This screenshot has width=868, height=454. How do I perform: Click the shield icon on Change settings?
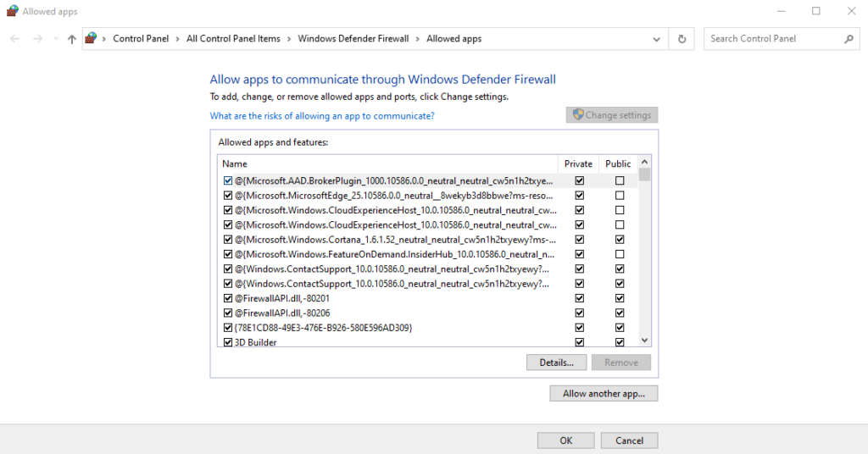[x=578, y=114]
